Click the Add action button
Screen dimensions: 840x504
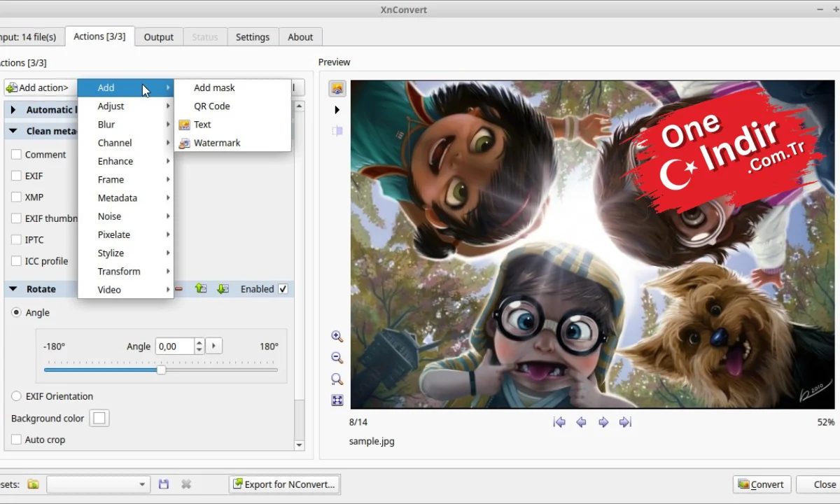[x=40, y=87]
